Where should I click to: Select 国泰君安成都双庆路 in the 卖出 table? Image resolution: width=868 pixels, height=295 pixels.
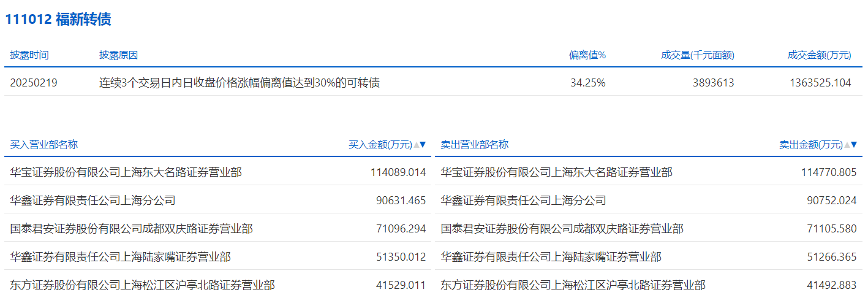point(562,229)
